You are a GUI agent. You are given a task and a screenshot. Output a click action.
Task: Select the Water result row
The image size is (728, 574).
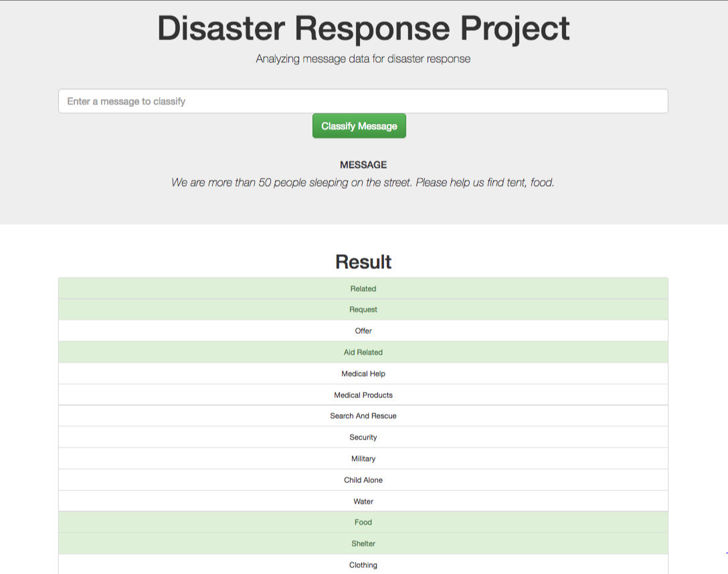click(x=363, y=501)
